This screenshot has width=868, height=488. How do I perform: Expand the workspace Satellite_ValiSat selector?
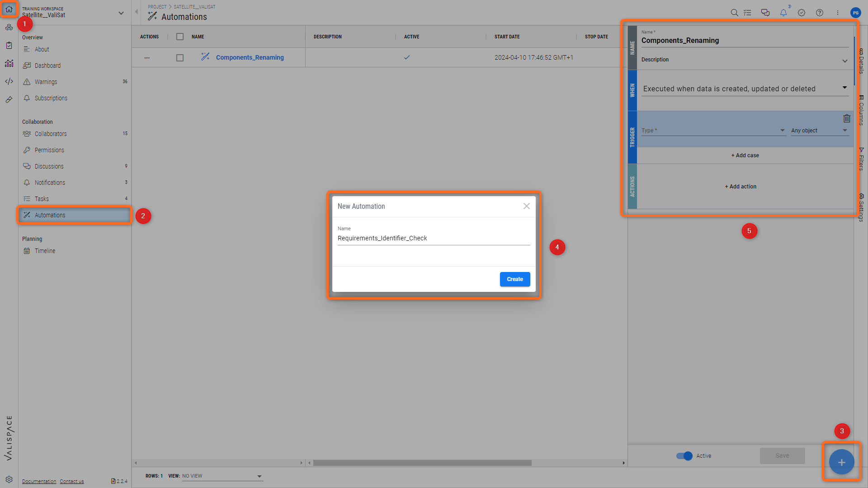click(121, 13)
